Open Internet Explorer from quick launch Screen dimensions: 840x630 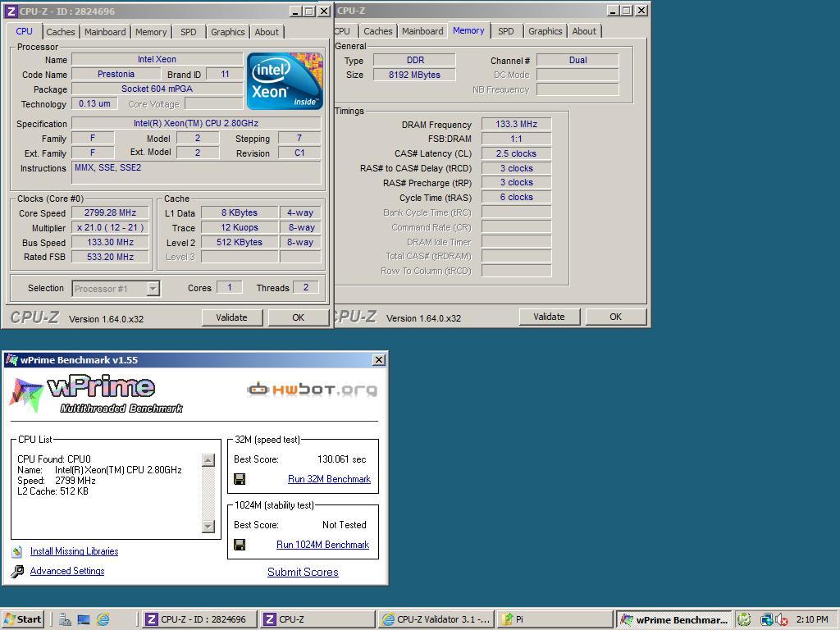point(103,620)
